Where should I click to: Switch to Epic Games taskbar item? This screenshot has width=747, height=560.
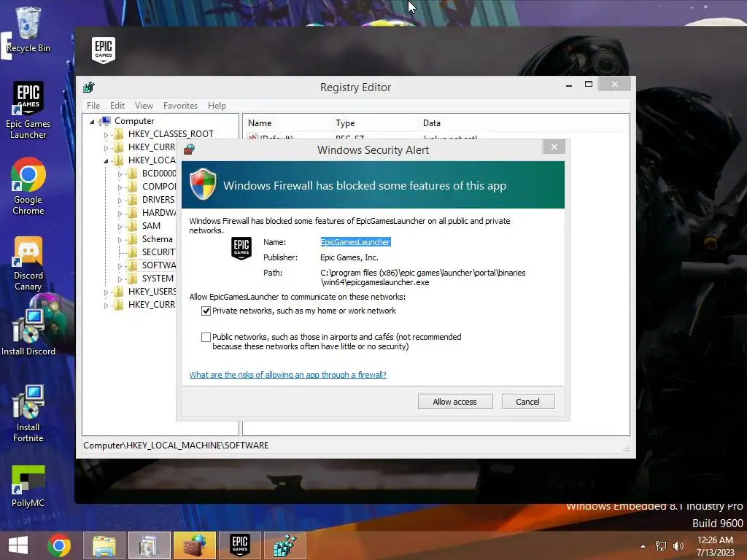click(239, 545)
